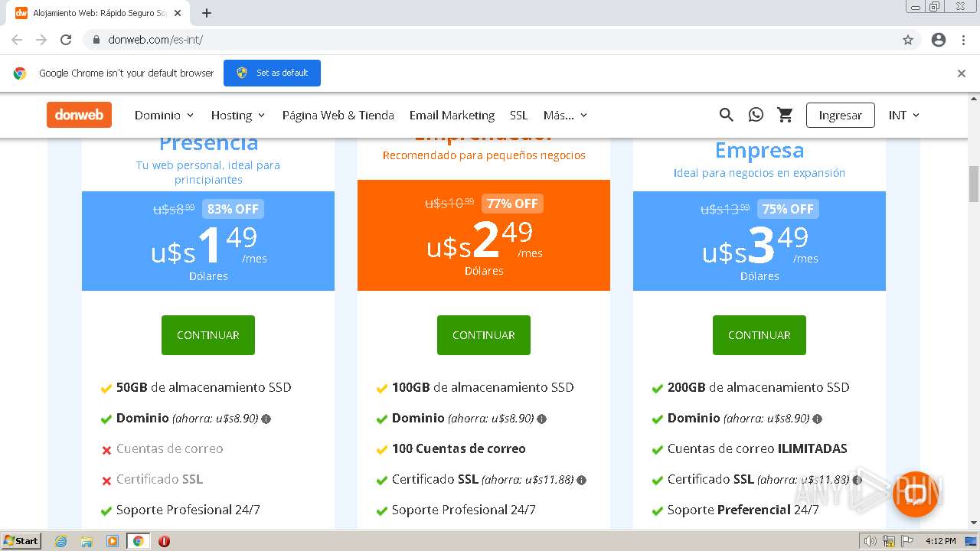Click the 75% OFF discount badge
Viewport: 980px width, 551px height.
788,209
